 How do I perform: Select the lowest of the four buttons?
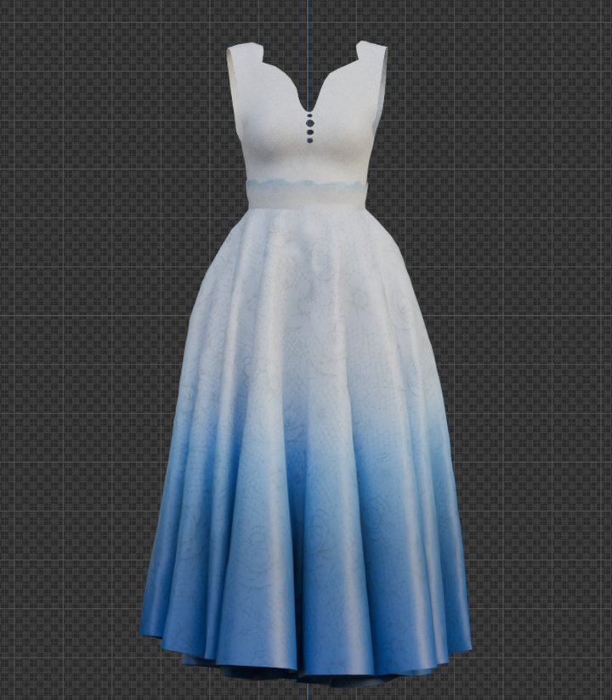tap(309, 140)
